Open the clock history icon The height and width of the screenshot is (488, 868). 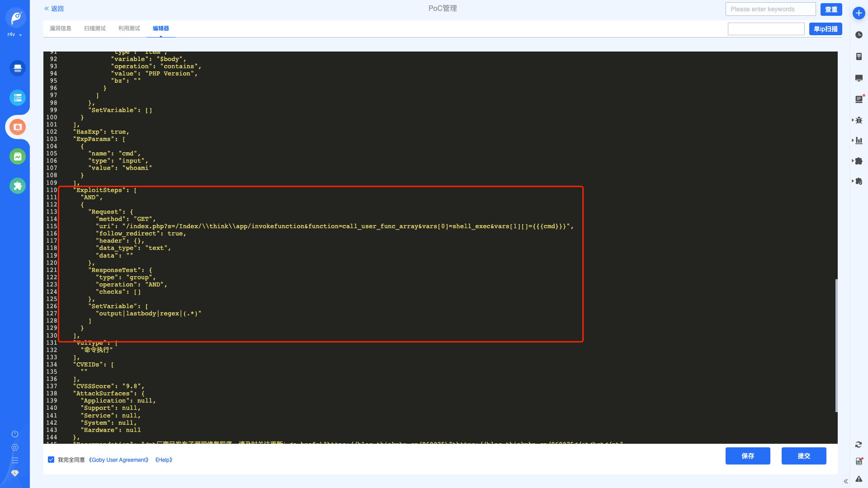(859, 35)
